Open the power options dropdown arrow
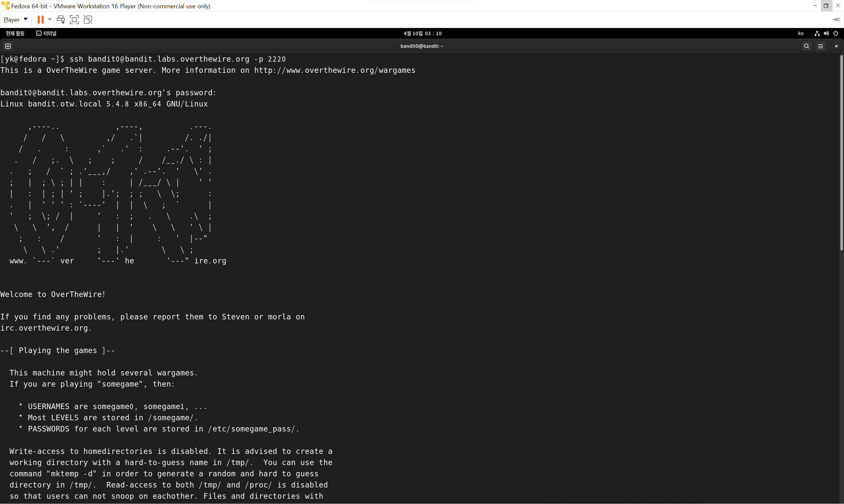The image size is (844, 504). point(49,20)
